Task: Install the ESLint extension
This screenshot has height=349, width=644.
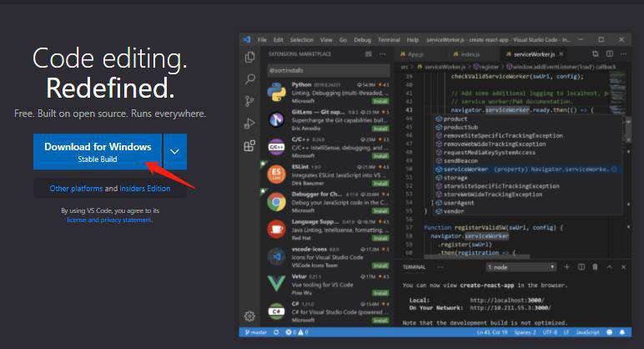Action: 380,184
